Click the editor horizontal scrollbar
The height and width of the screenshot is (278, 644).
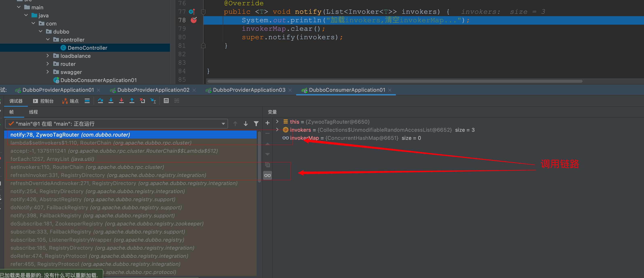(x=395, y=81)
